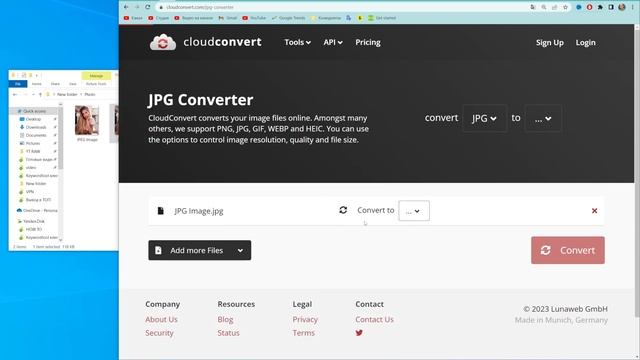This screenshot has width=640, height=360.
Task: Click the back arrow in File Explorer
Action: [15, 94]
